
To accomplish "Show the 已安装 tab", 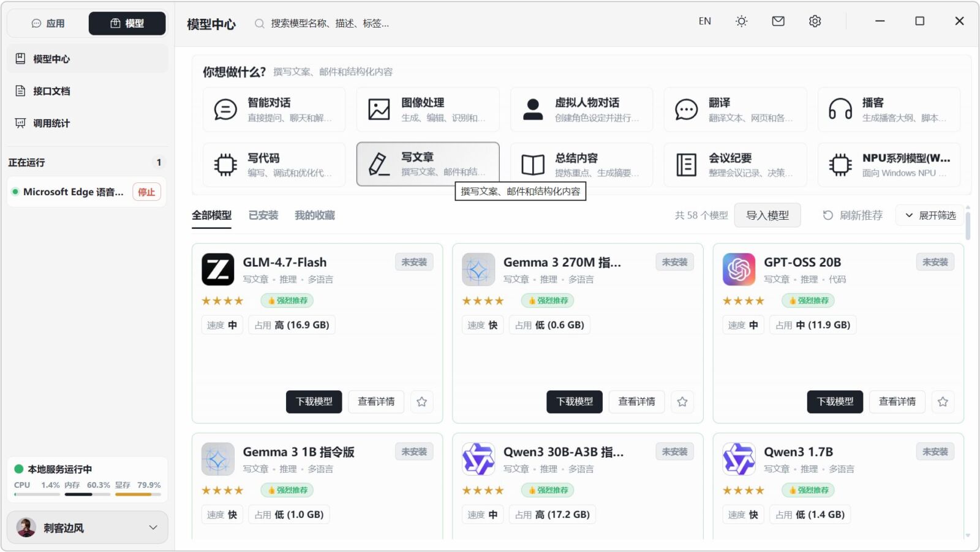I will [x=263, y=215].
